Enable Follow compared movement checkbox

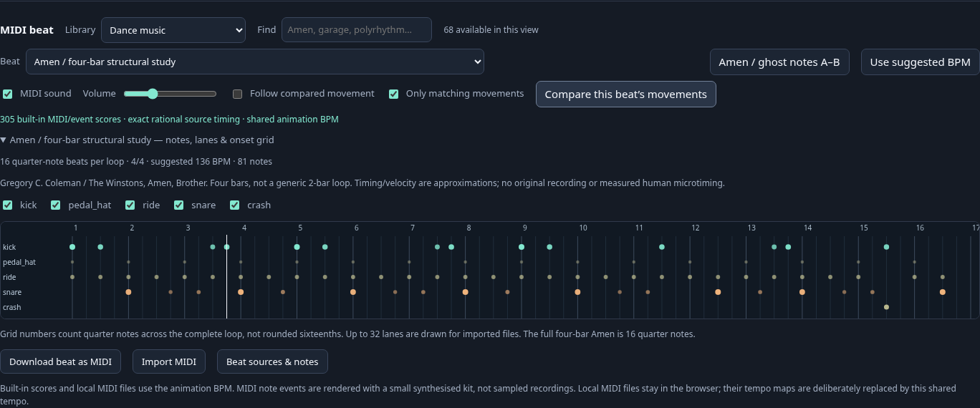(238, 94)
